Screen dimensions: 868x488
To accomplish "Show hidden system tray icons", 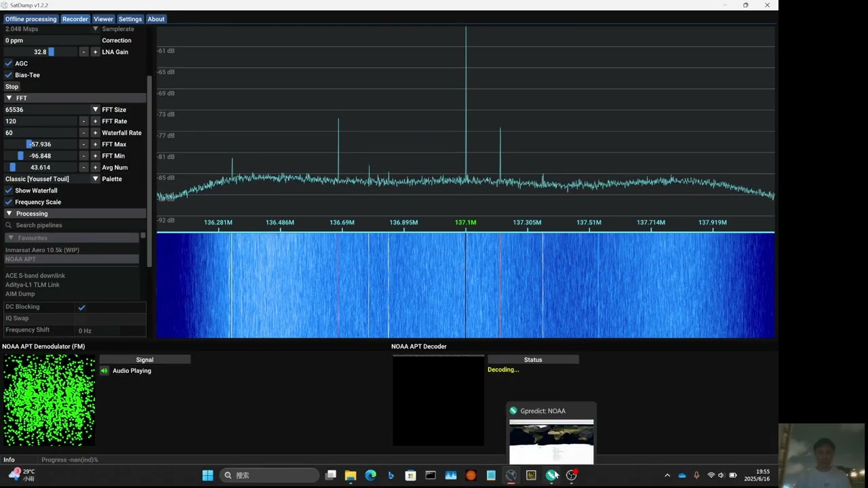I will pyautogui.click(x=667, y=475).
